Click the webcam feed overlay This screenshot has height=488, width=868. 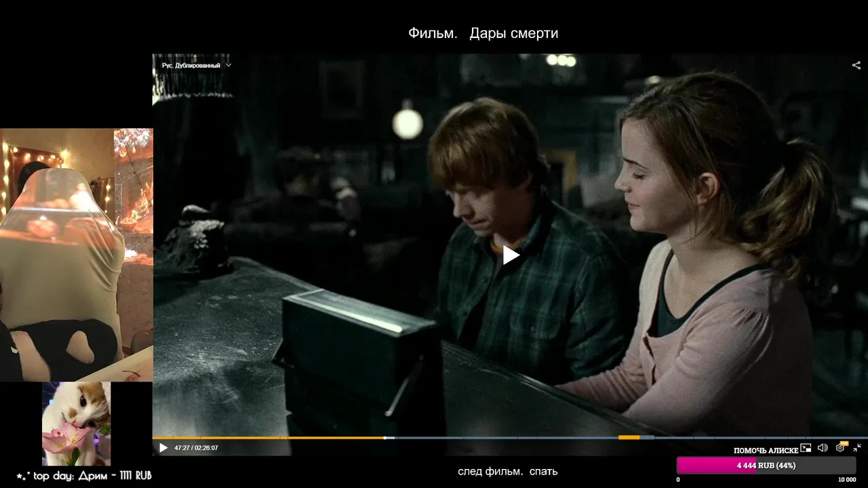pyautogui.click(x=77, y=255)
